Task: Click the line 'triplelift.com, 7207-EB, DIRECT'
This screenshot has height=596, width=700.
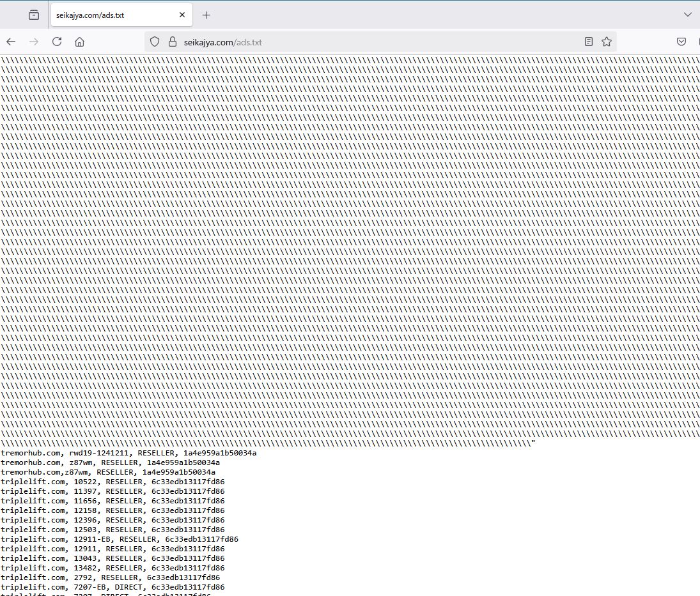Action: (113, 588)
